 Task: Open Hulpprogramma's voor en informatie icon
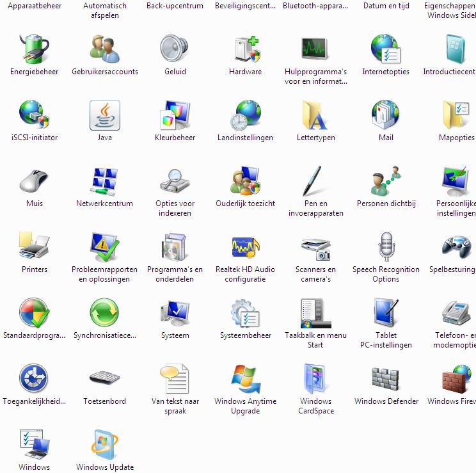point(315,49)
